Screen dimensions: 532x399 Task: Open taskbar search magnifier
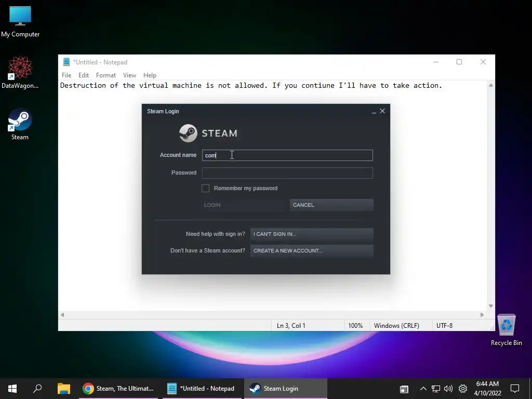pos(37,389)
